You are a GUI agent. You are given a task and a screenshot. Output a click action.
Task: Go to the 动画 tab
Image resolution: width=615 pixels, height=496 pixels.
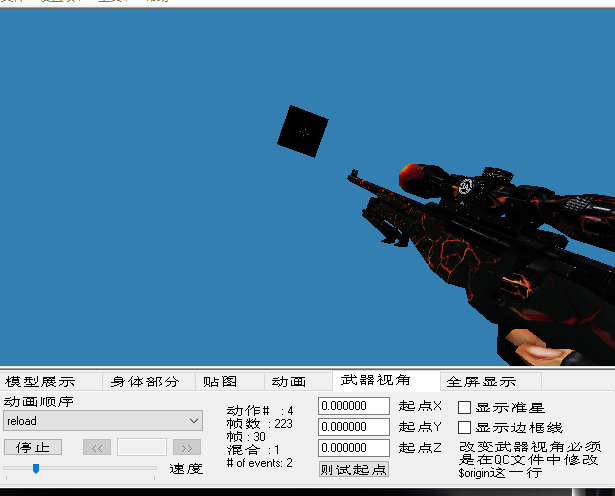click(298, 381)
